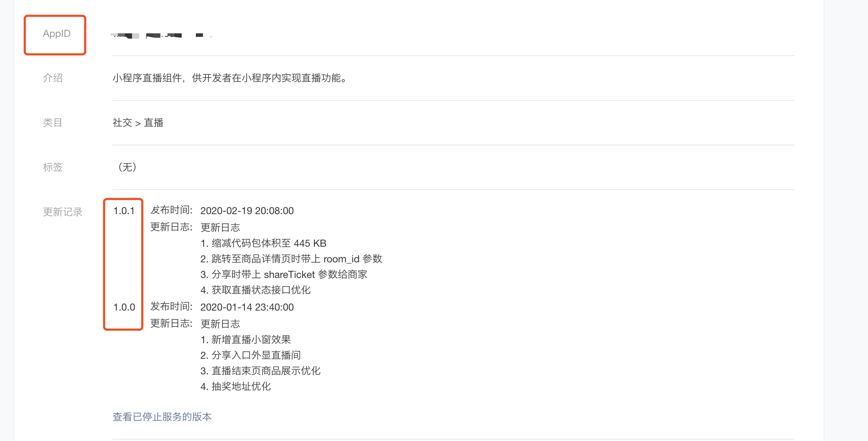The image size is (868, 441).
Task: Select version number 1.0.0
Action: (124, 307)
